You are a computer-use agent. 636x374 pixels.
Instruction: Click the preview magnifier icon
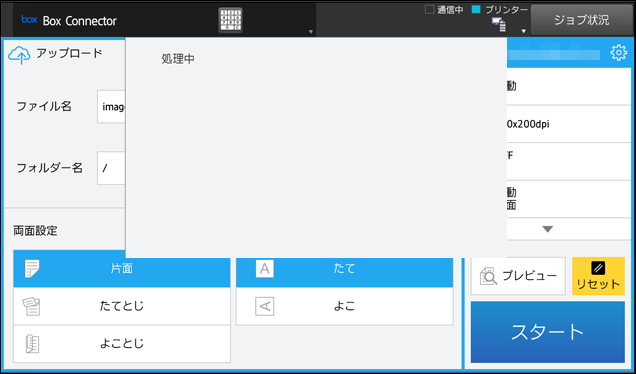[488, 276]
